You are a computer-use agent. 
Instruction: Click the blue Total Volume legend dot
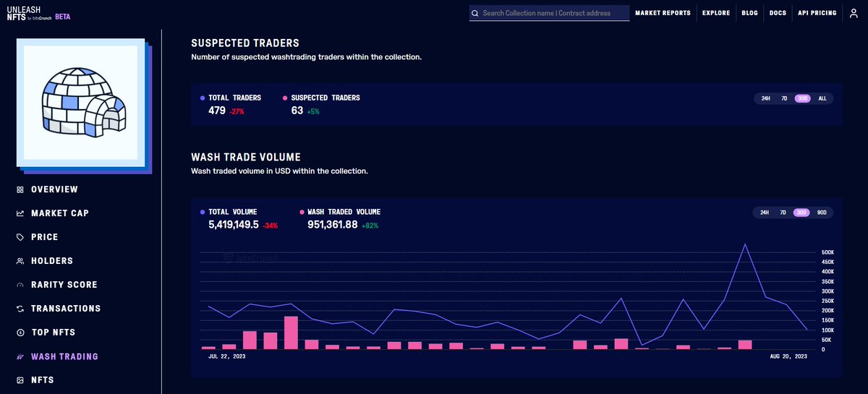pyautogui.click(x=202, y=212)
